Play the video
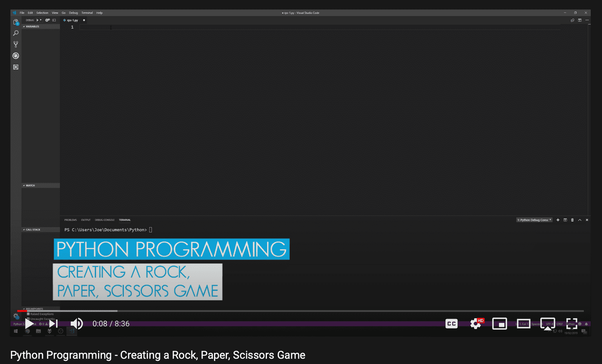602x364 pixels. [29, 324]
